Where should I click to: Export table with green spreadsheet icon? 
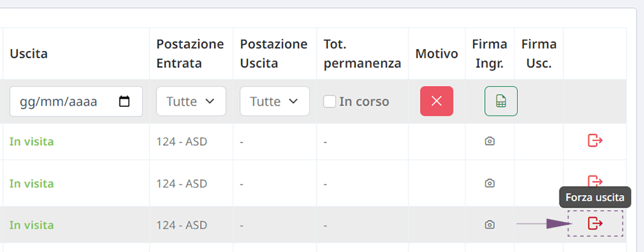pyautogui.click(x=501, y=101)
